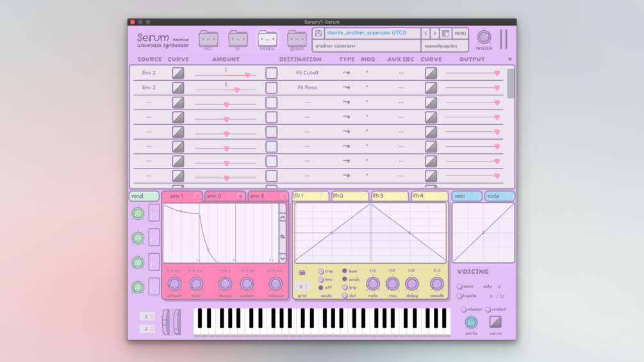Change LFO grid size stepper
This screenshot has height=362, width=644.
306,286
